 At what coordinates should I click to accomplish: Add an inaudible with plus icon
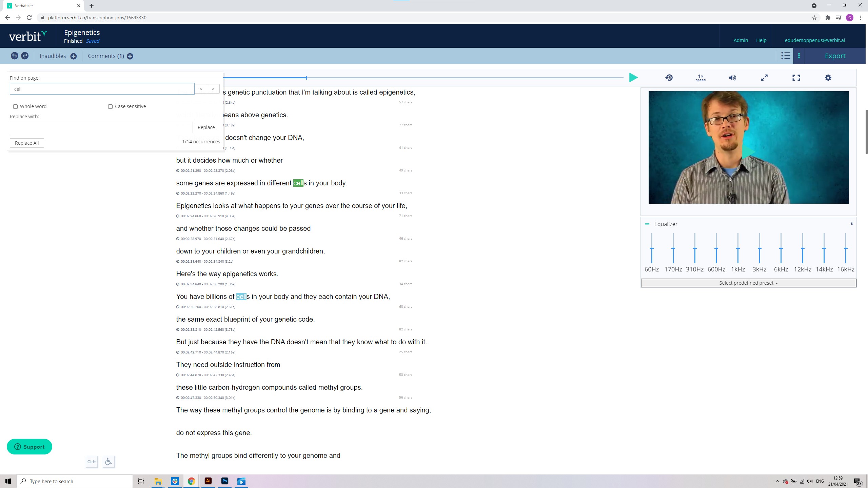pos(73,56)
